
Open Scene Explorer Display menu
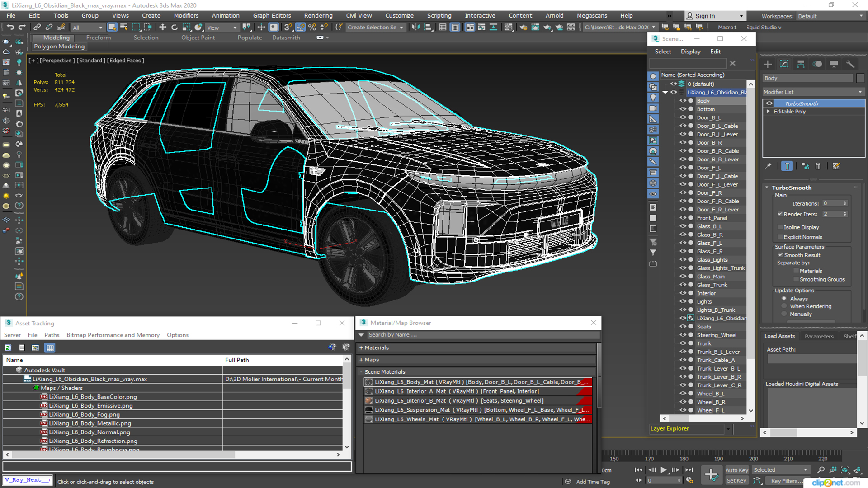pos(690,52)
